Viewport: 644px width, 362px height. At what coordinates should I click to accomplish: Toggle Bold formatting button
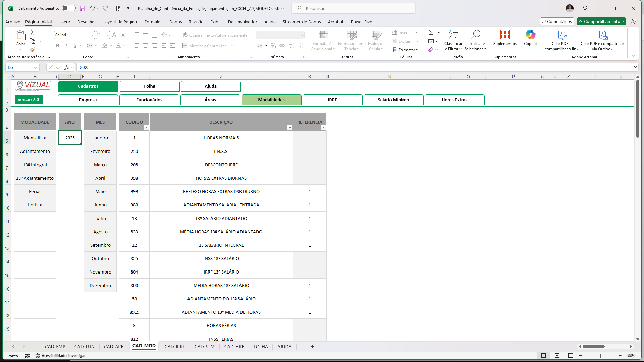[x=57, y=46]
